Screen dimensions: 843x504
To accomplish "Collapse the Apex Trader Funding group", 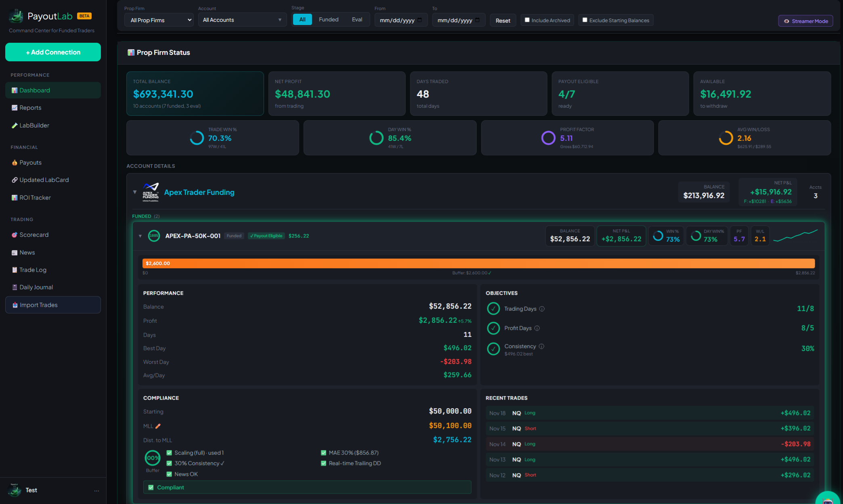I will tap(135, 192).
